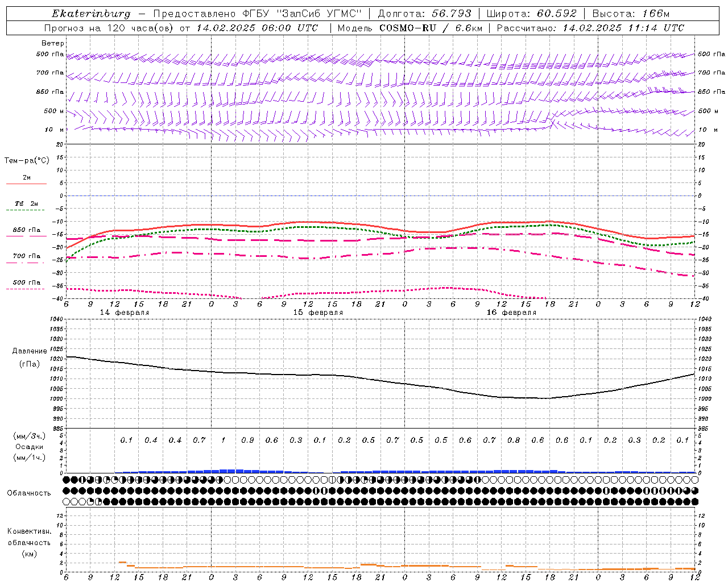
Task: Click the 15 февраля date label
Action: point(318,313)
